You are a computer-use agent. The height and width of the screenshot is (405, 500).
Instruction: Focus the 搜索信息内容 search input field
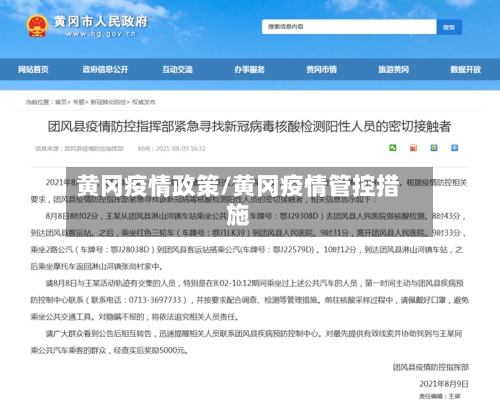349,27
